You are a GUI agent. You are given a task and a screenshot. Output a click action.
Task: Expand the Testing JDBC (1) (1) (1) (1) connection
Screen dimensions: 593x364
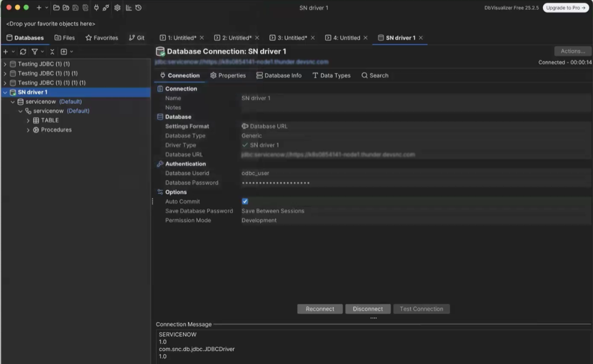click(5, 83)
